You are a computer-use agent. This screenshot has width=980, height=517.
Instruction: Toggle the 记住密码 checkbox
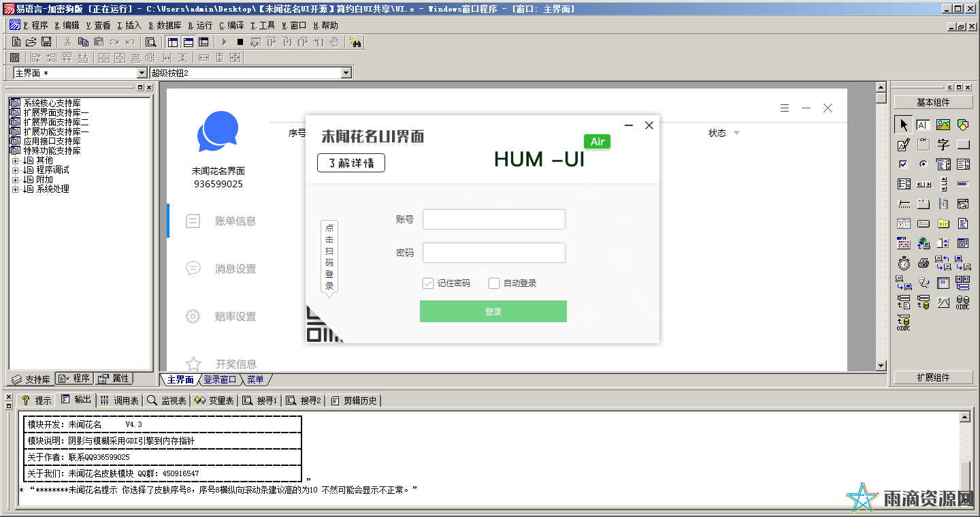[428, 283]
